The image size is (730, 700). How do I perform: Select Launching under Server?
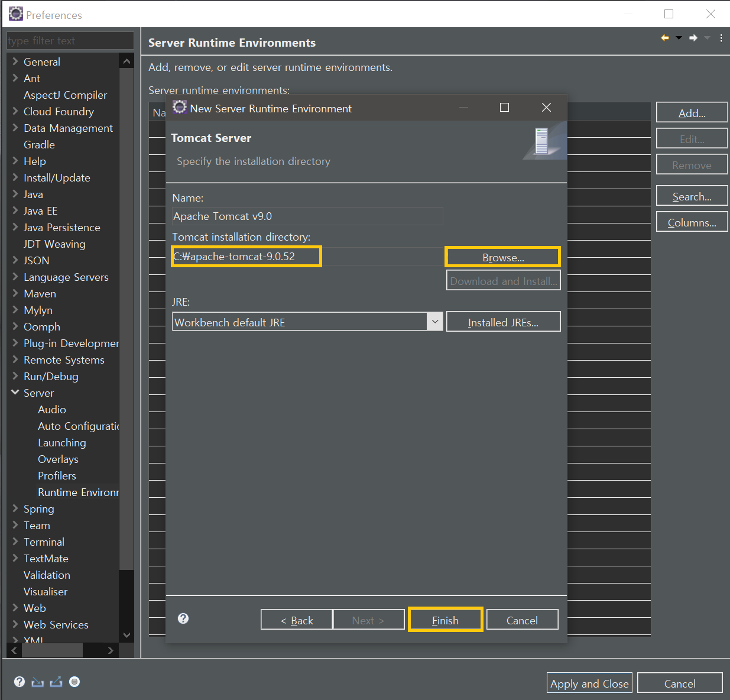point(61,442)
